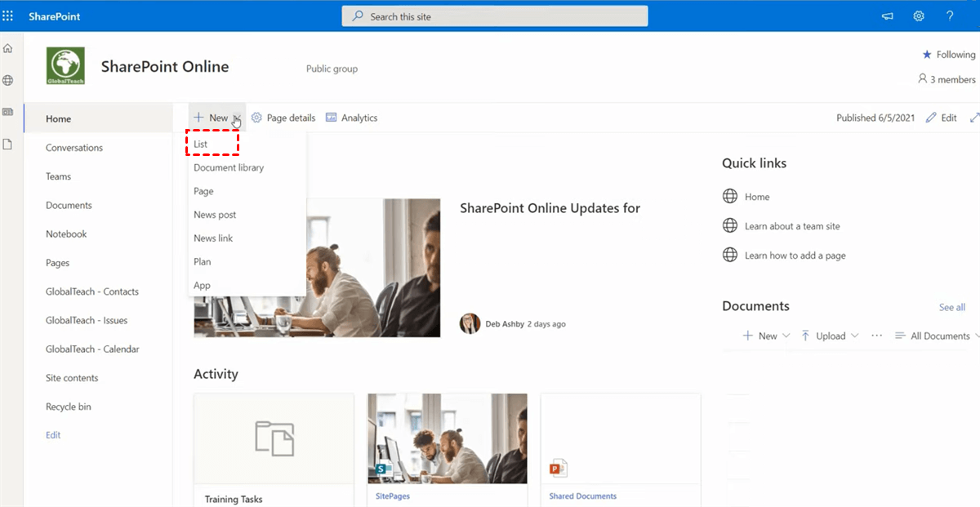The width and height of the screenshot is (980, 507).
Task: Click the news icon in left rail
Action: 8,112
